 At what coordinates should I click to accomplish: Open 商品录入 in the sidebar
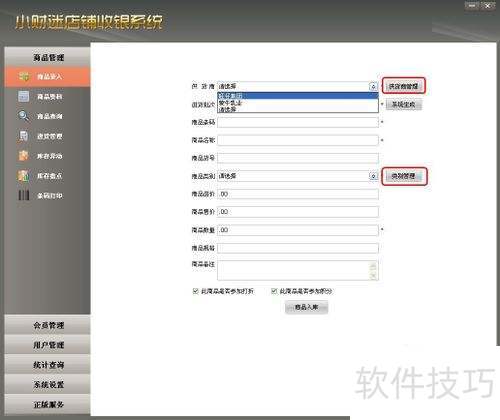[47, 77]
